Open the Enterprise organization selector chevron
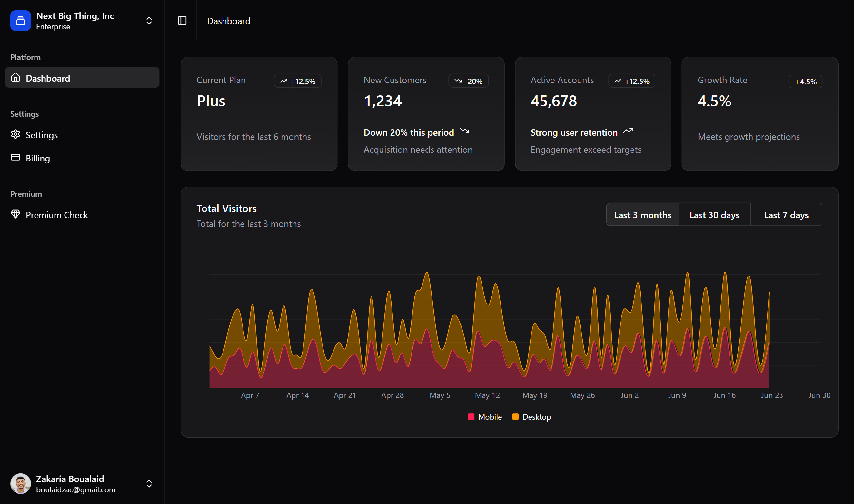Viewport: 854px width, 504px height. coord(149,20)
